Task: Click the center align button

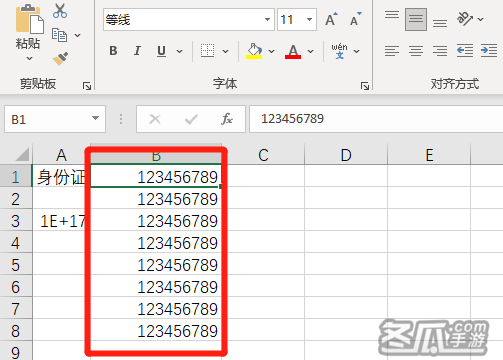Action: pyautogui.click(x=416, y=51)
